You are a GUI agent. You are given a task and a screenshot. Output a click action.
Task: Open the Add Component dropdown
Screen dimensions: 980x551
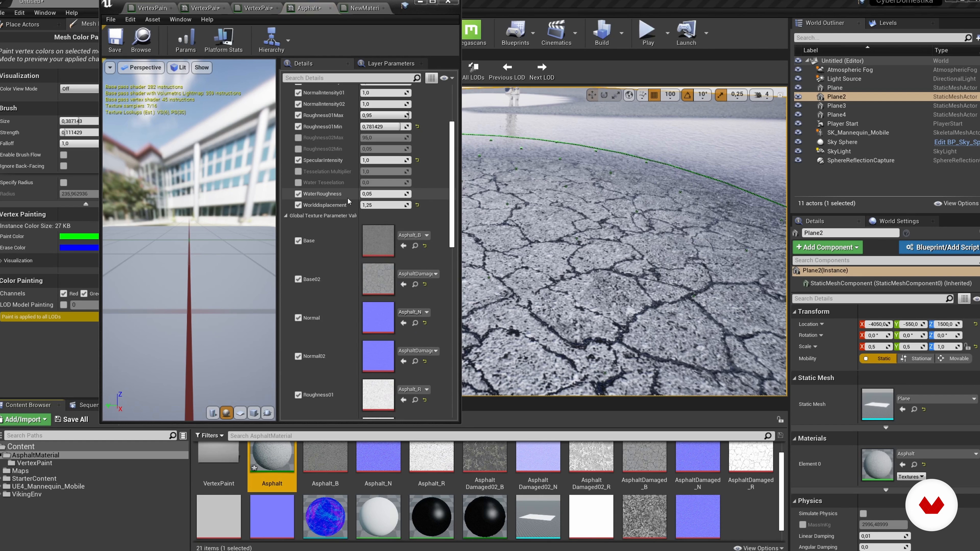click(827, 247)
